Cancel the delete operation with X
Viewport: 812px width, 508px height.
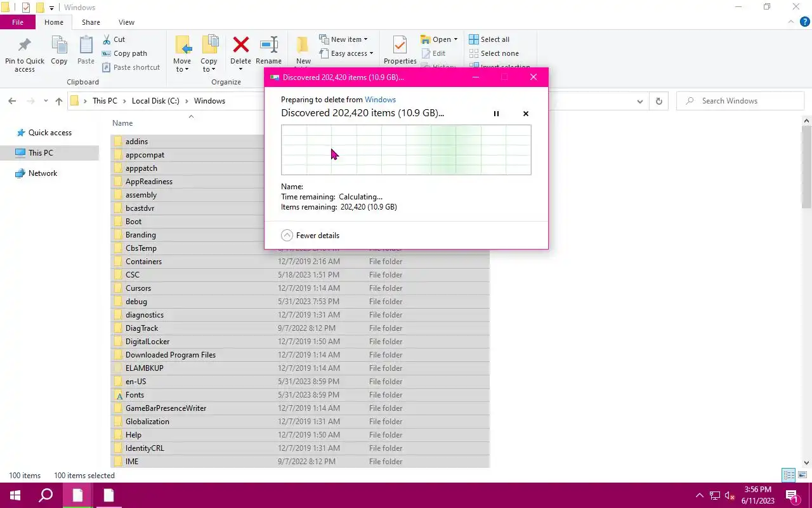pyautogui.click(x=525, y=114)
